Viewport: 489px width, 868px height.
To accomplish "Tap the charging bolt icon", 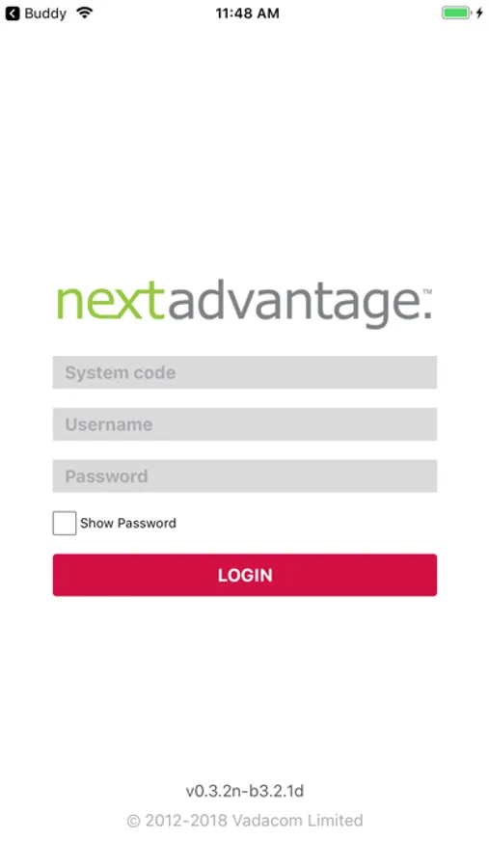I will [x=479, y=13].
